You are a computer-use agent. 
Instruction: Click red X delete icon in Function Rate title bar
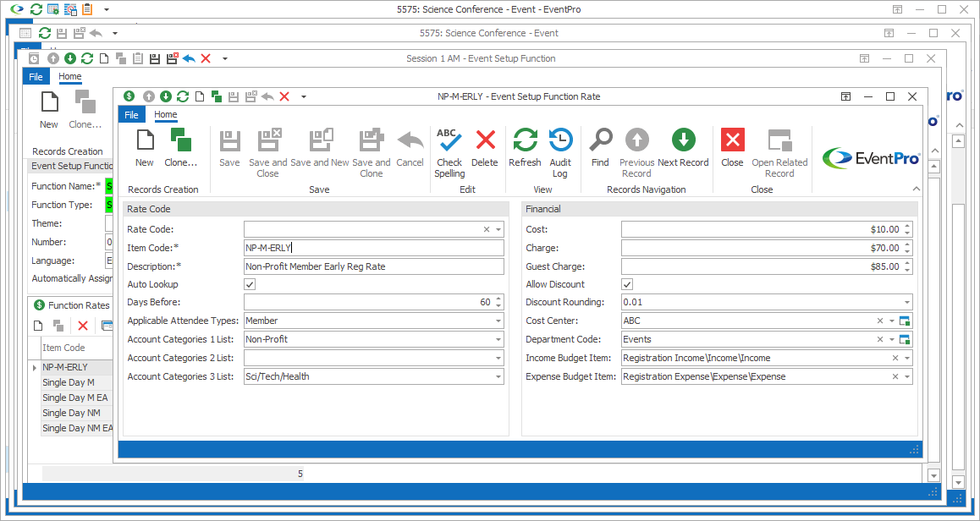pos(284,96)
